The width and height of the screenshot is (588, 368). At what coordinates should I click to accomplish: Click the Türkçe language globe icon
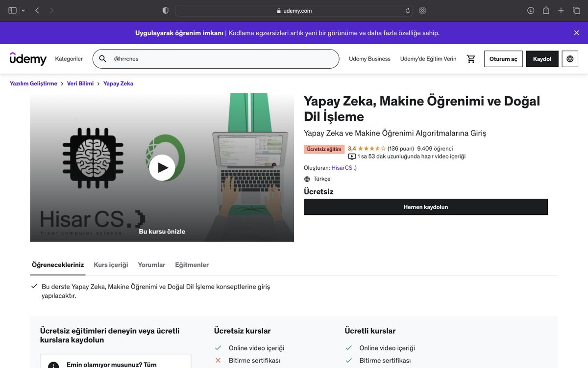point(307,179)
